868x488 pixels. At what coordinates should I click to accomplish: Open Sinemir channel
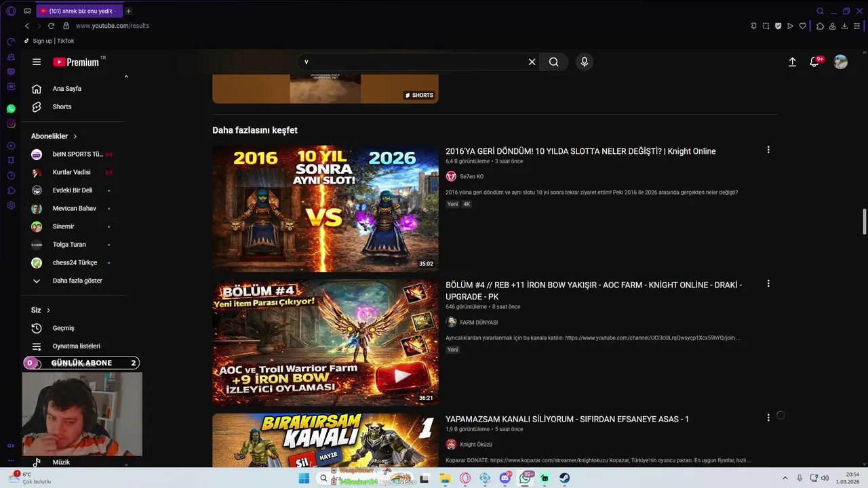73,226
